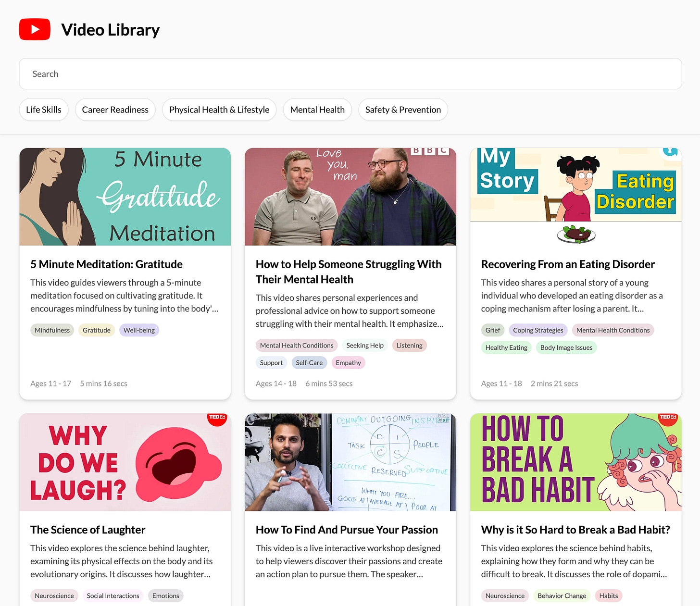700x606 pixels.
Task: Click Neuroscience tag on Bad Habit card
Action: (x=505, y=596)
